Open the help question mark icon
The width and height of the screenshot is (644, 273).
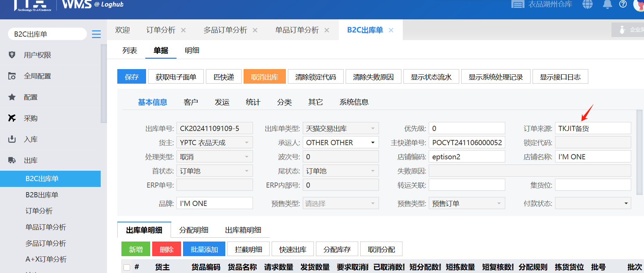coord(623,4)
